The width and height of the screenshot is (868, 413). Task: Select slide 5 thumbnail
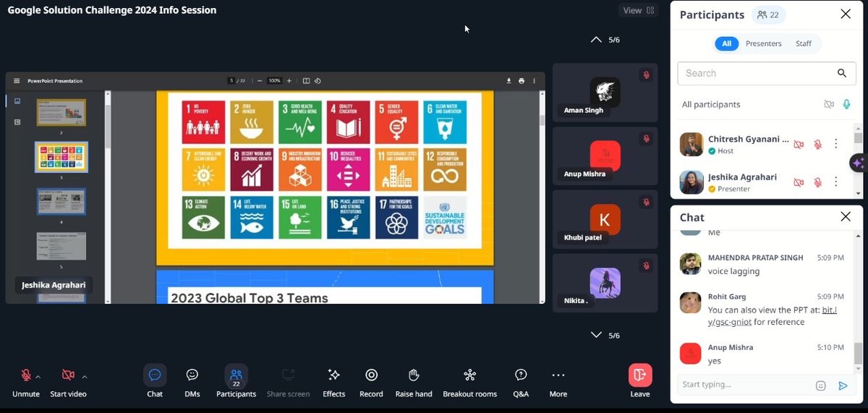point(61,246)
